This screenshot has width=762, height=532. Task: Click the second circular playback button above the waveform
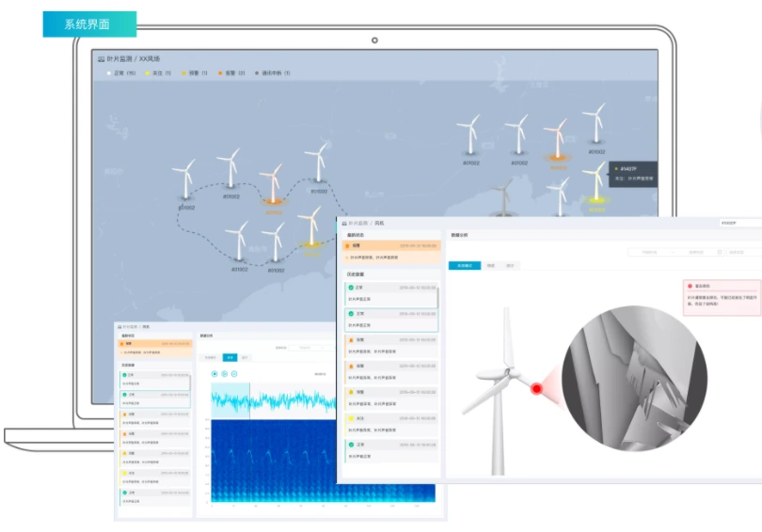point(225,374)
